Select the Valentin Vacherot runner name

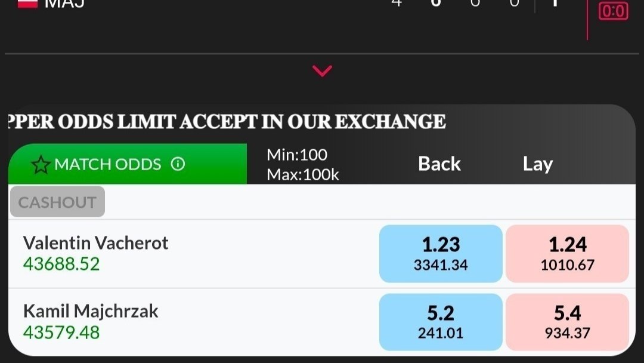point(95,243)
